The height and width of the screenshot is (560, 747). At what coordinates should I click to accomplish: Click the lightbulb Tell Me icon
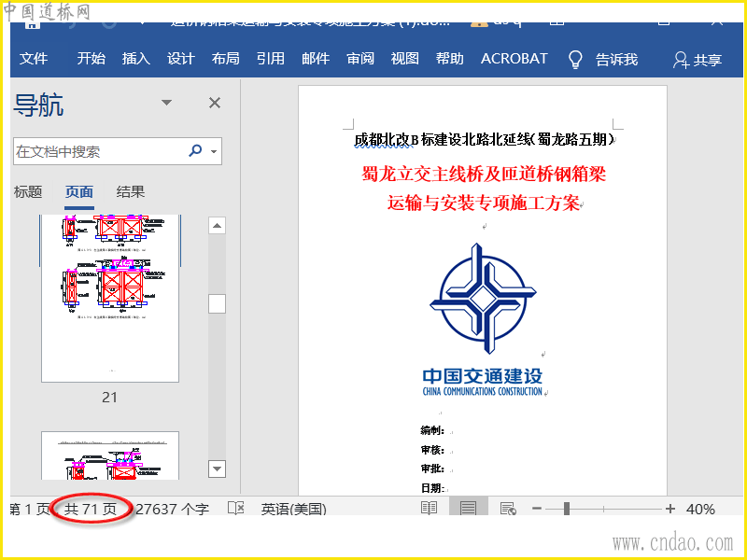(575, 60)
